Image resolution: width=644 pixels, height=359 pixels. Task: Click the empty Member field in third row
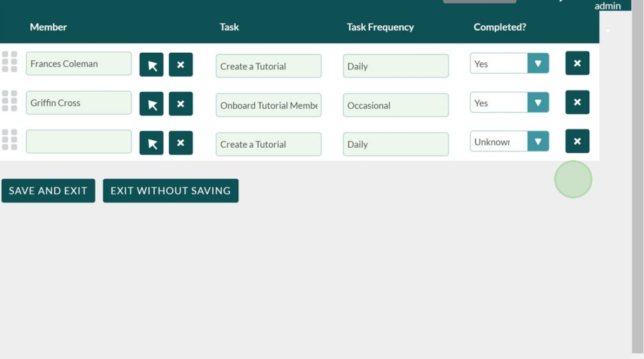pos(79,142)
